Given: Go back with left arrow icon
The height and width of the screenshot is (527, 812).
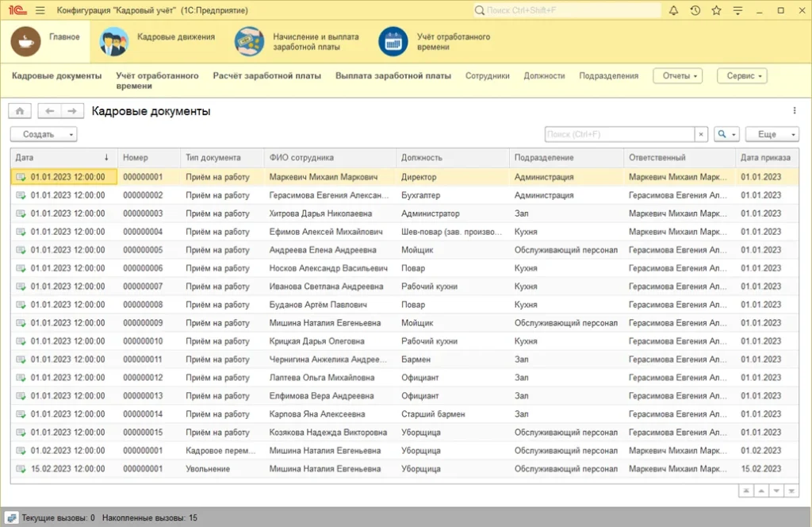Looking at the screenshot, I should tap(50, 111).
